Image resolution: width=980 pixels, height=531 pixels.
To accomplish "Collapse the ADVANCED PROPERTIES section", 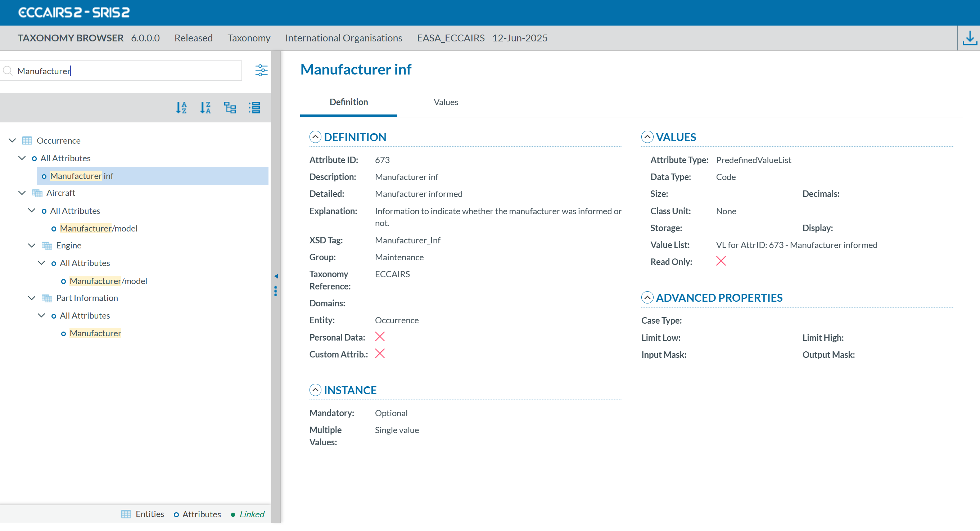I will tap(647, 297).
